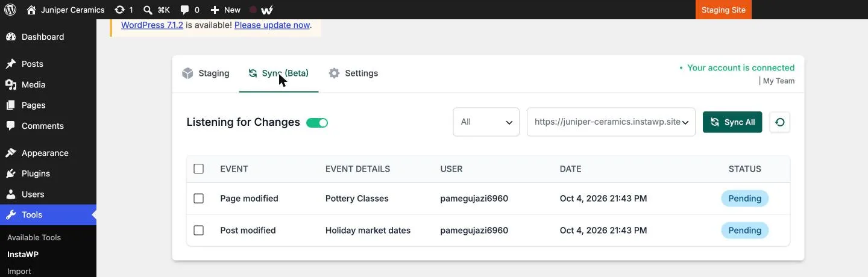Click the EVENT column header
Viewport: 868px width, 277px height.
[x=234, y=169]
